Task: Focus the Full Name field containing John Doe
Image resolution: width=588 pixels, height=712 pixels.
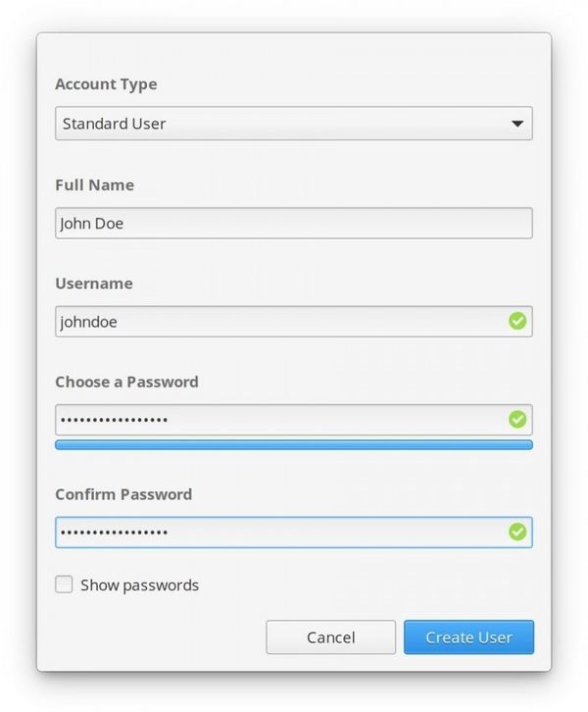Action: [x=294, y=223]
